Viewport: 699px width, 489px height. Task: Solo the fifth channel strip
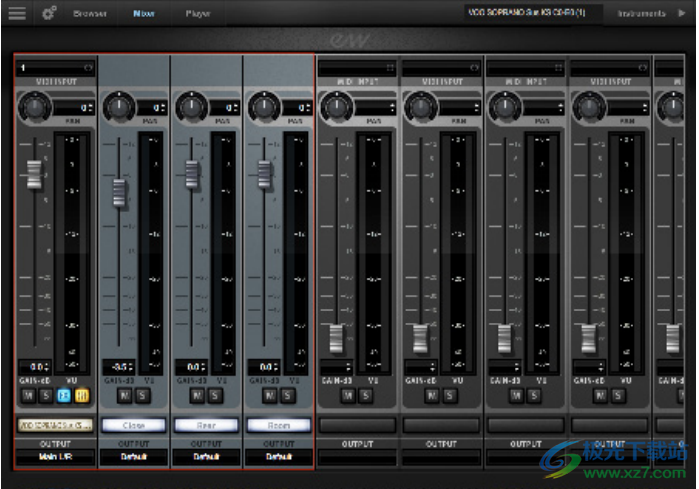366,395
